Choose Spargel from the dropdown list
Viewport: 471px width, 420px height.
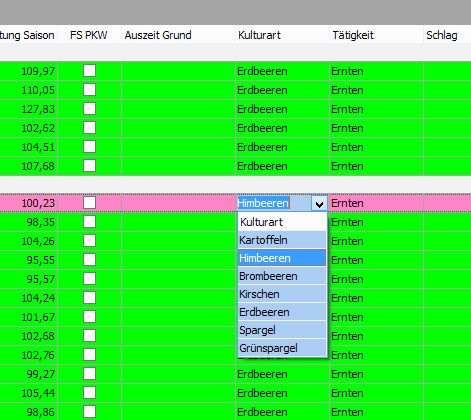pyautogui.click(x=282, y=330)
